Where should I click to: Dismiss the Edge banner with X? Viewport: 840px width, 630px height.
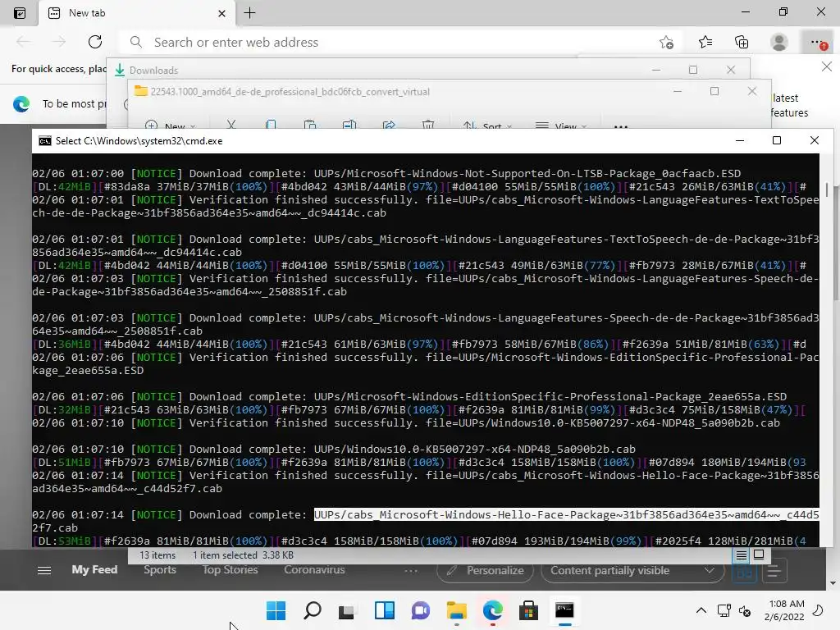[827, 66]
